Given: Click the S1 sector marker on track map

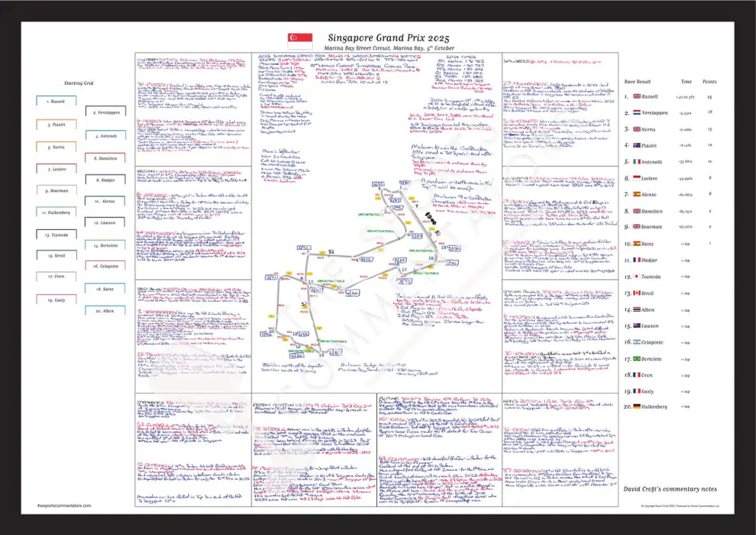Looking at the screenshot, I should pyautogui.click(x=331, y=251).
